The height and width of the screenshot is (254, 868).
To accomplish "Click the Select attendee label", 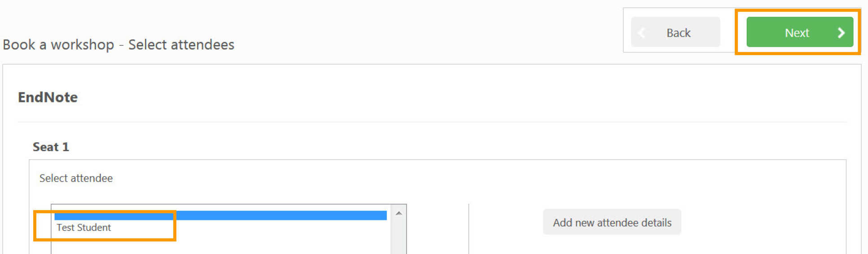I will pos(76,178).
